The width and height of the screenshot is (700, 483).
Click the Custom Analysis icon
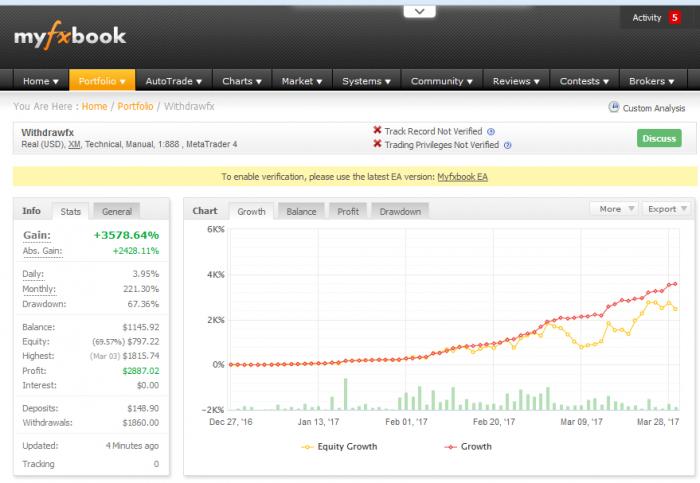click(614, 107)
